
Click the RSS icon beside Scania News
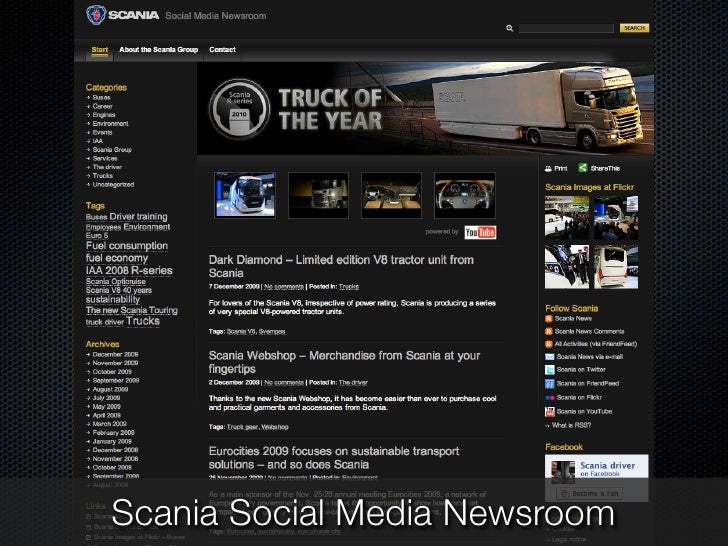point(549,318)
